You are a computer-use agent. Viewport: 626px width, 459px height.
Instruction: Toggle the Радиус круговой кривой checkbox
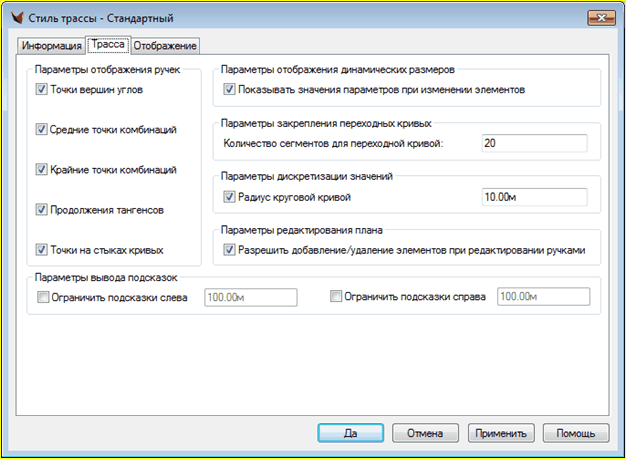tap(229, 197)
